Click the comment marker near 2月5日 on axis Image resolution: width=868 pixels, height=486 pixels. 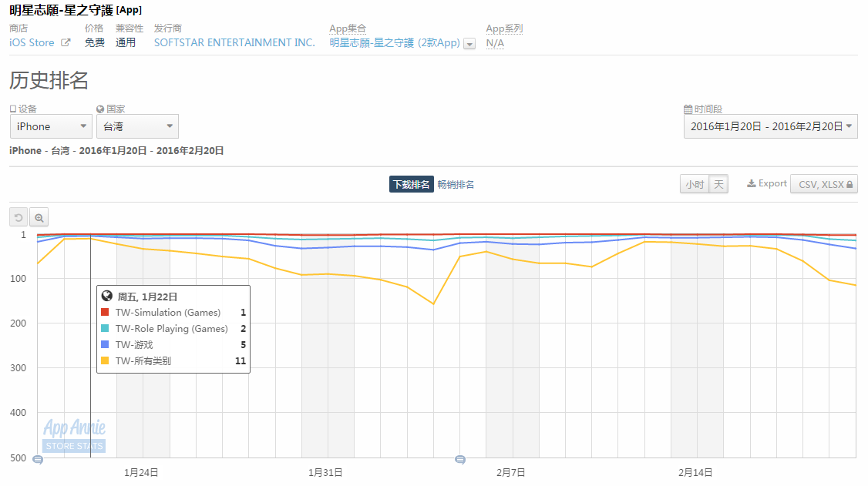coord(460,460)
